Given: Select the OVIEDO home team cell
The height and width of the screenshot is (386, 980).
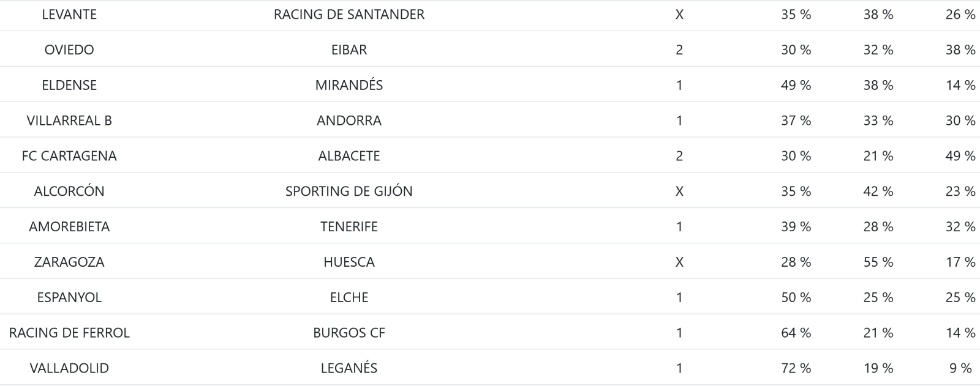Looking at the screenshot, I should [x=69, y=50].
